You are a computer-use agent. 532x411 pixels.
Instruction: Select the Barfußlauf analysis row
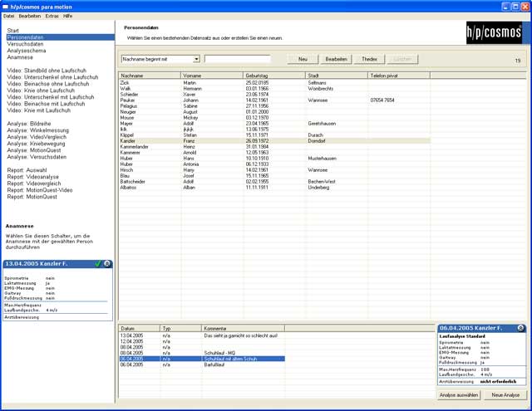point(201,365)
